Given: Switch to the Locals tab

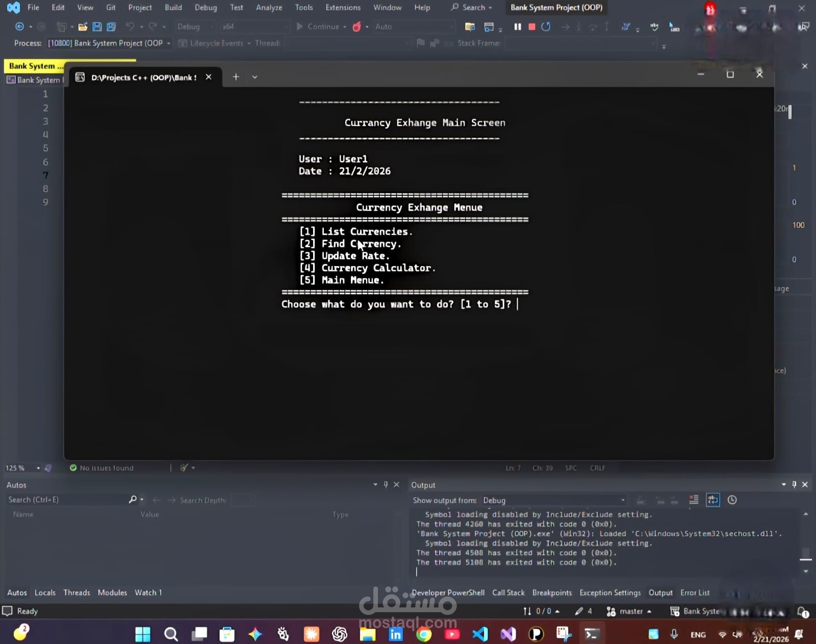Looking at the screenshot, I should click(45, 593).
